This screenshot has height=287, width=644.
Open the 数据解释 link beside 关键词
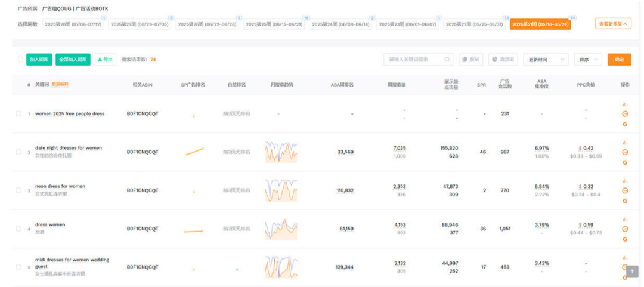tap(60, 84)
